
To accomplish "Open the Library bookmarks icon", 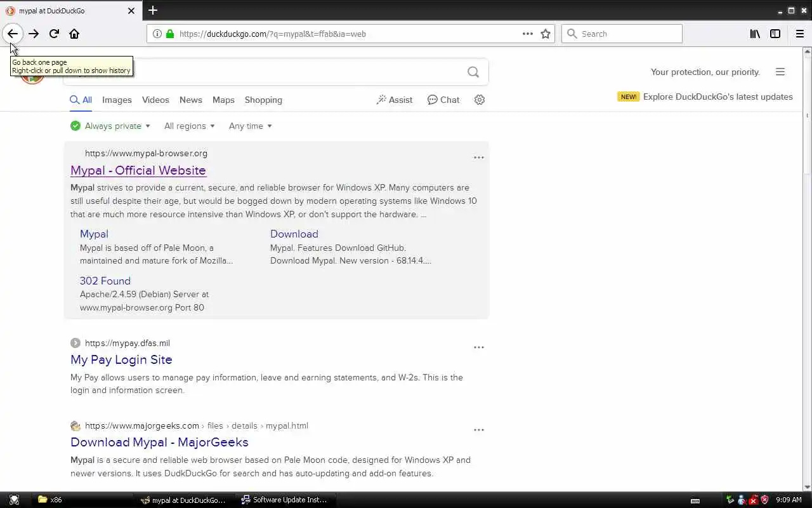I will pos(755,34).
